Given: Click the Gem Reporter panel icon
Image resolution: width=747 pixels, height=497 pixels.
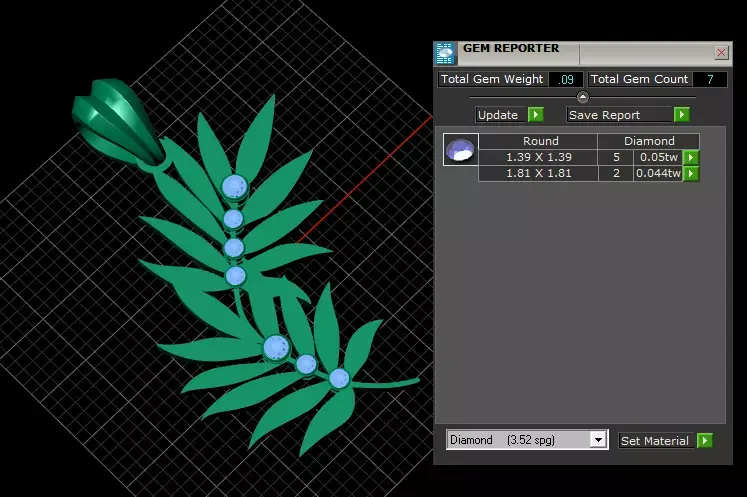Looking at the screenshot, I should (444, 53).
